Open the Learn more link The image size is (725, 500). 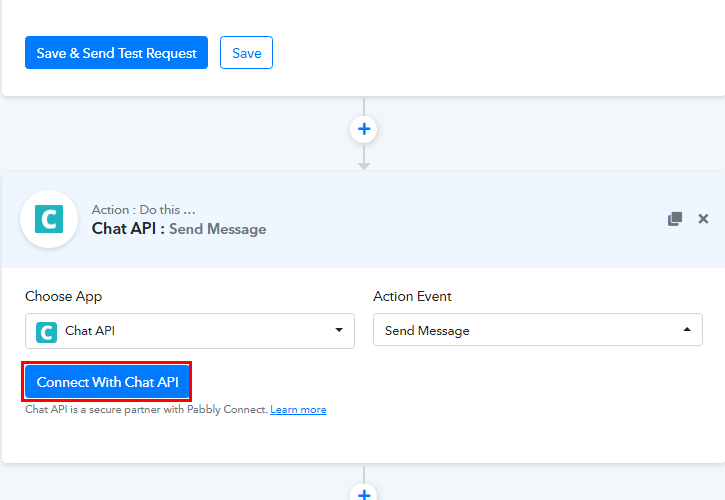[298, 409]
